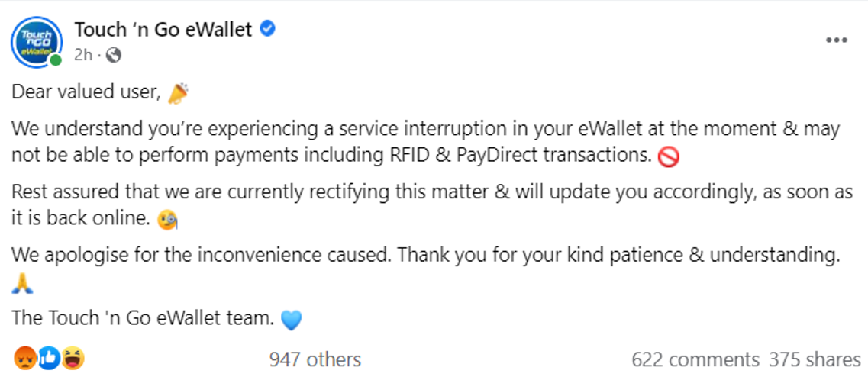The height and width of the screenshot is (380, 868).
Task: Click the public globe privacy icon
Action: point(114,55)
